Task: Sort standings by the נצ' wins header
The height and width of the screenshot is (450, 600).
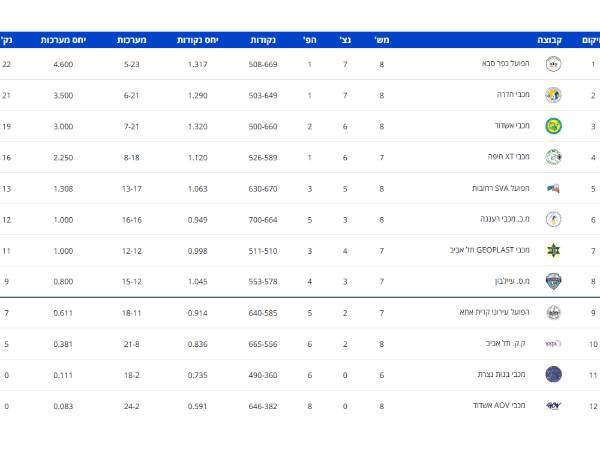Action: tap(345, 41)
